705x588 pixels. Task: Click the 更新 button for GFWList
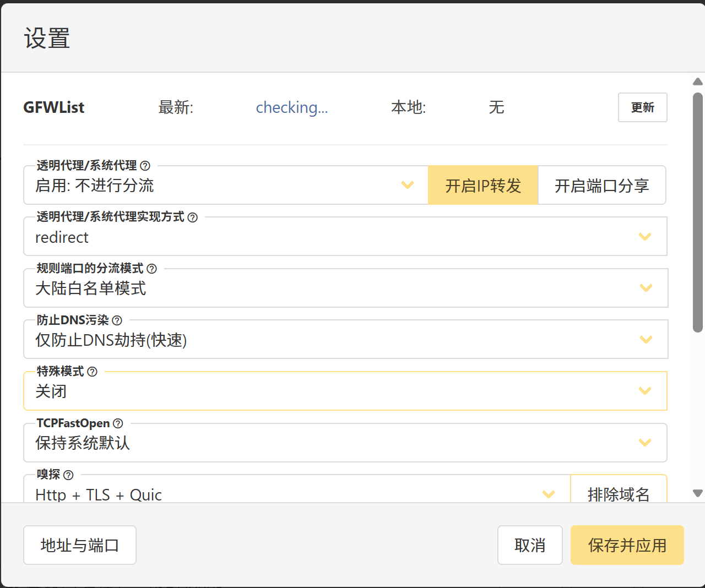642,107
